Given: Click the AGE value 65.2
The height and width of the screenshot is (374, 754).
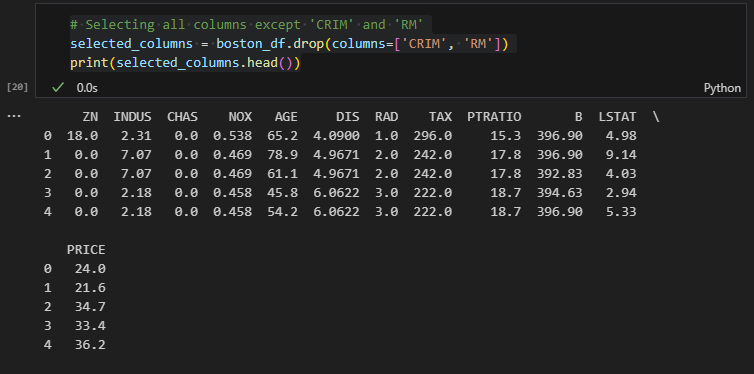Looking at the screenshot, I should [282, 136].
